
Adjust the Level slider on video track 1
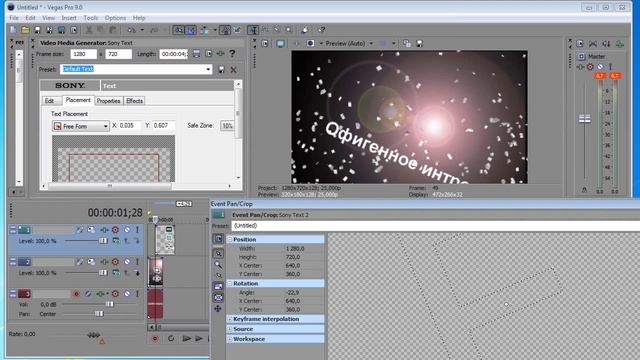103,241
